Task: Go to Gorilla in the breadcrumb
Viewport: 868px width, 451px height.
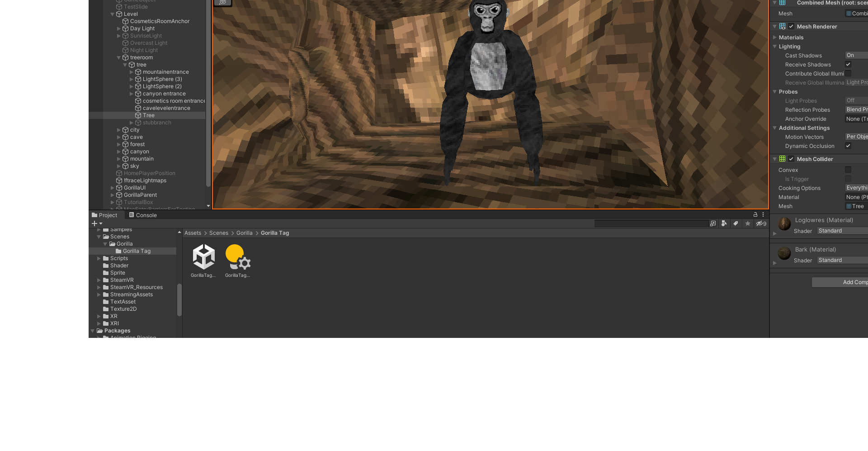Action: (245, 233)
